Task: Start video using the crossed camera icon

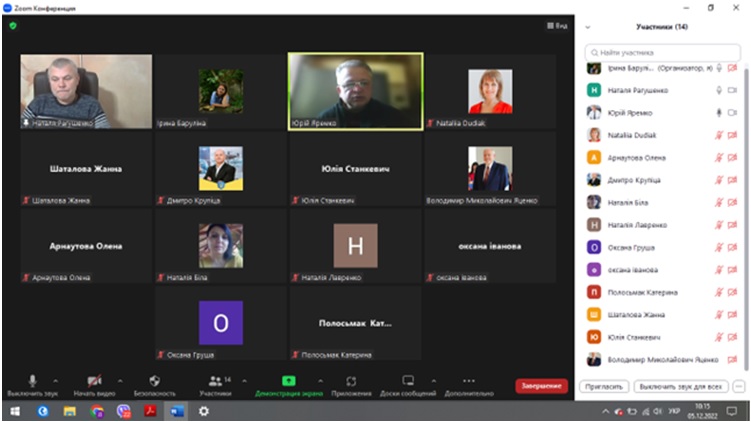Action: pyautogui.click(x=94, y=381)
